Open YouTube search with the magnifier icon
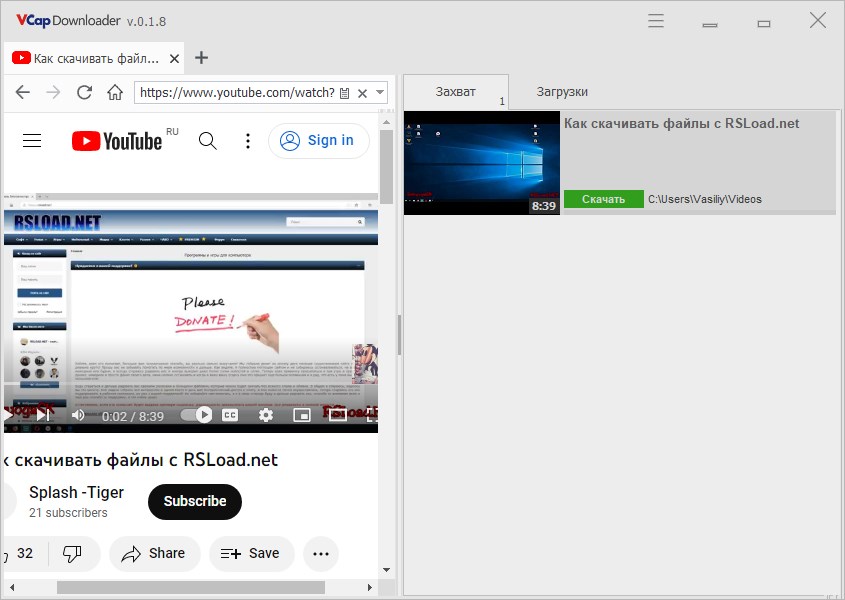Viewport: 845px width, 600px height. coord(207,140)
